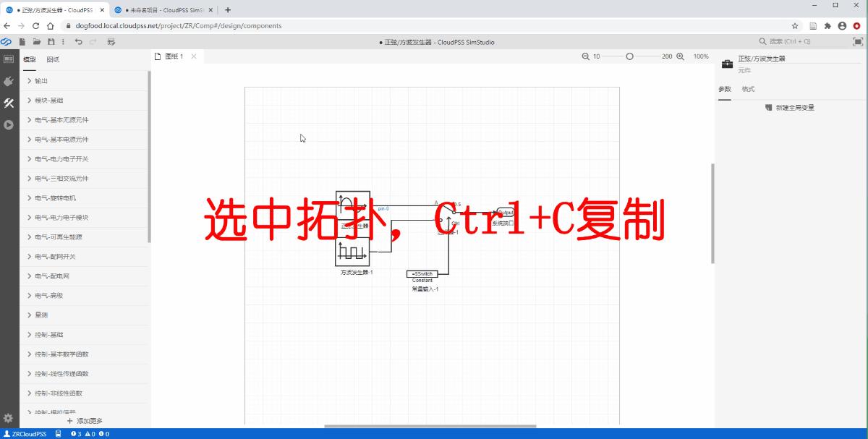Click the open project folder icon

point(38,41)
